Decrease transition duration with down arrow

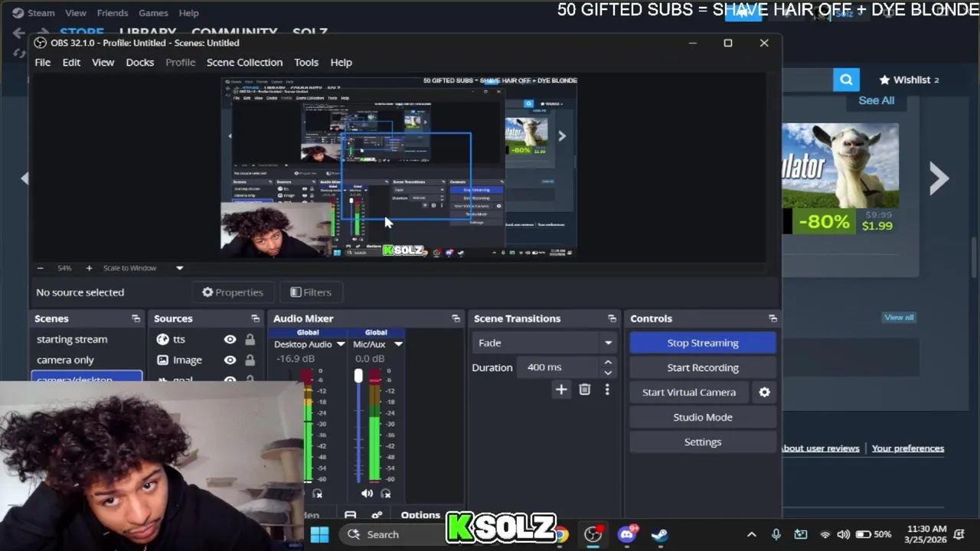(608, 373)
